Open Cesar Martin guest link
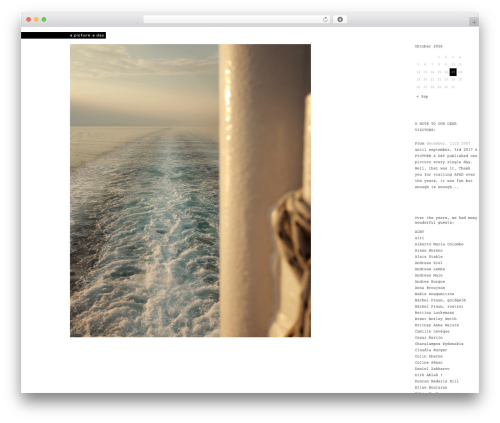Viewport: 500px width, 423px height. (429, 338)
